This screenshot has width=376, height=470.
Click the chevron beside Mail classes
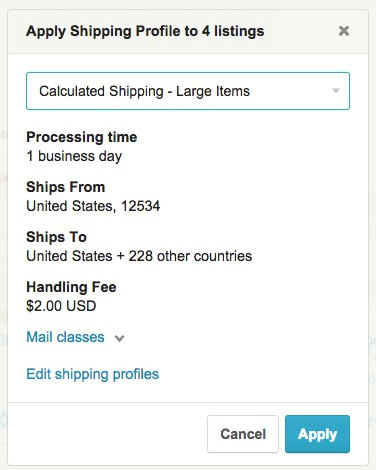pyautogui.click(x=119, y=338)
